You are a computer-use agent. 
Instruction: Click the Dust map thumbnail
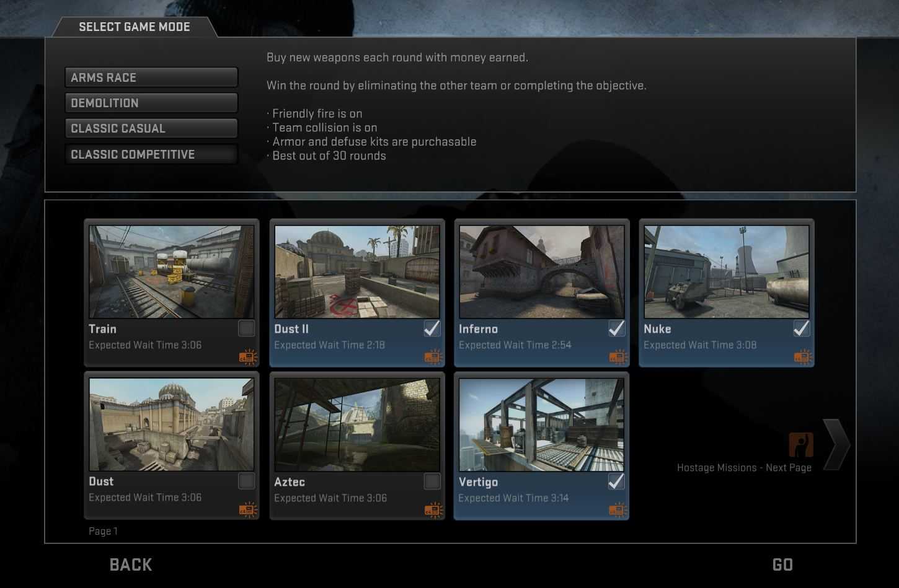(x=172, y=424)
